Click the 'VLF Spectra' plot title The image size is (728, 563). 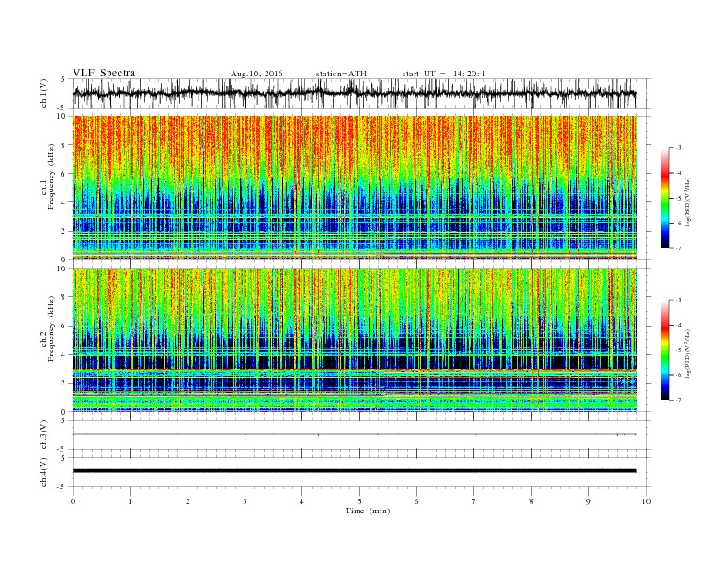pyautogui.click(x=104, y=73)
